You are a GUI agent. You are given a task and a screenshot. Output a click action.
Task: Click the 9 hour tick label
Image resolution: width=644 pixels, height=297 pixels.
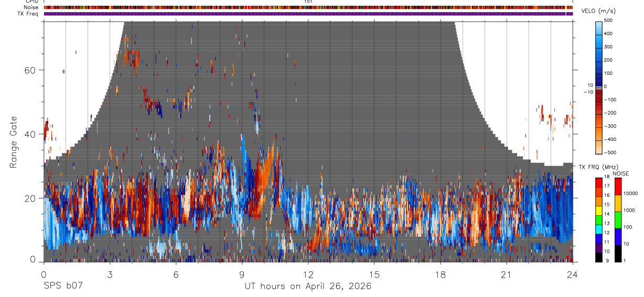[242, 274]
